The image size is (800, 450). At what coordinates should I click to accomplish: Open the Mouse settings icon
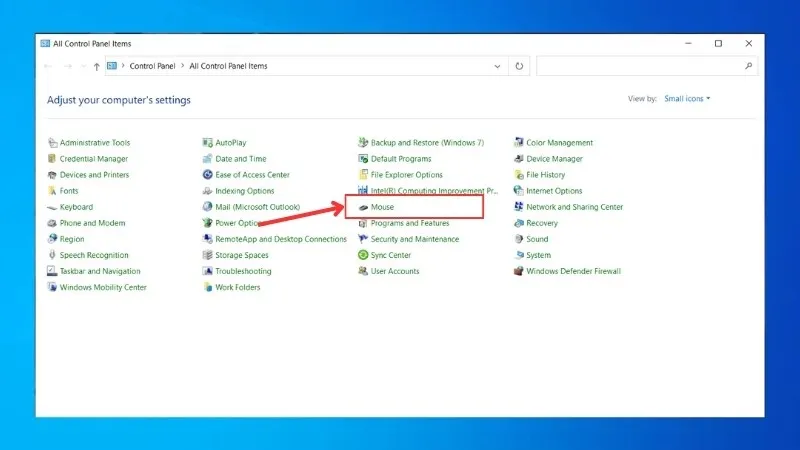363,207
